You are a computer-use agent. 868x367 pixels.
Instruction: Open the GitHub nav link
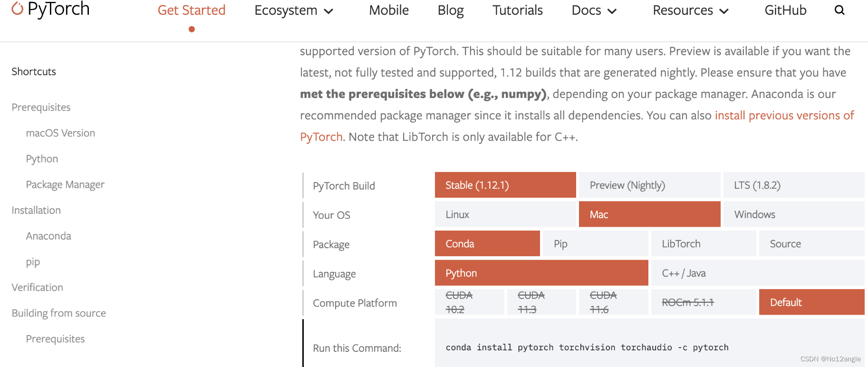click(x=785, y=10)
